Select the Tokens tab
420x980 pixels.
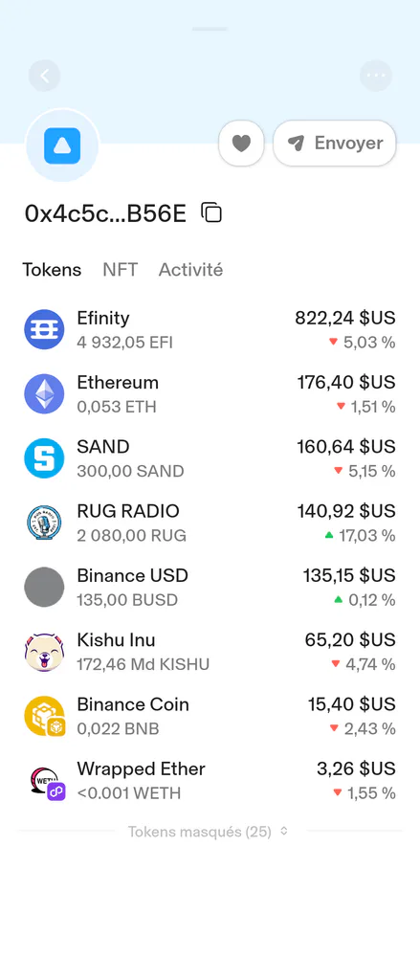point(52,269)
